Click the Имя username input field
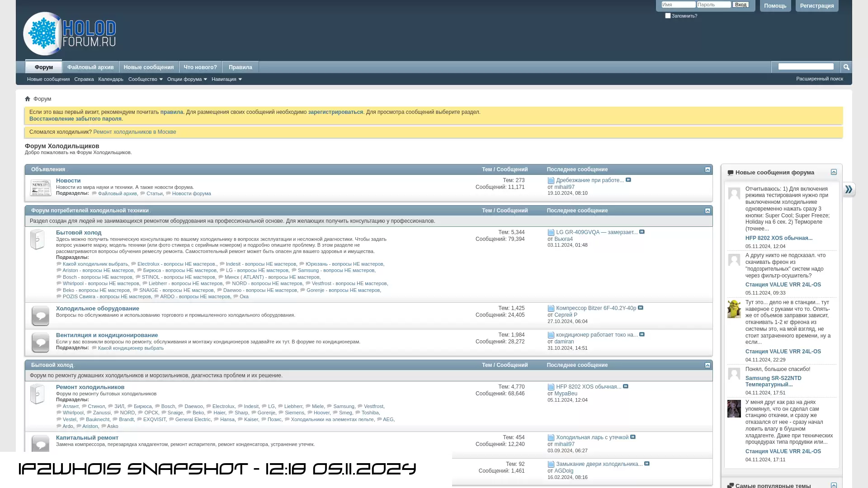 pyautogui.click(x=679, y=5)
